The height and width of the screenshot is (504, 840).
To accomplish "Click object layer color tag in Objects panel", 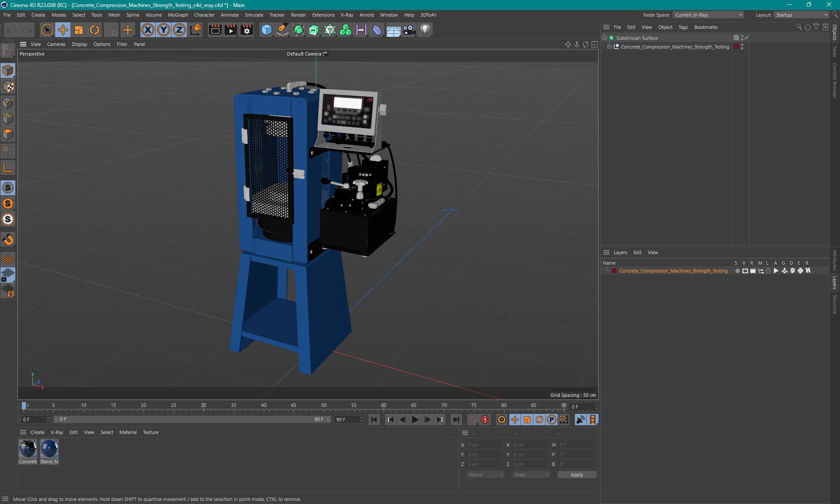I will [736, 46].
